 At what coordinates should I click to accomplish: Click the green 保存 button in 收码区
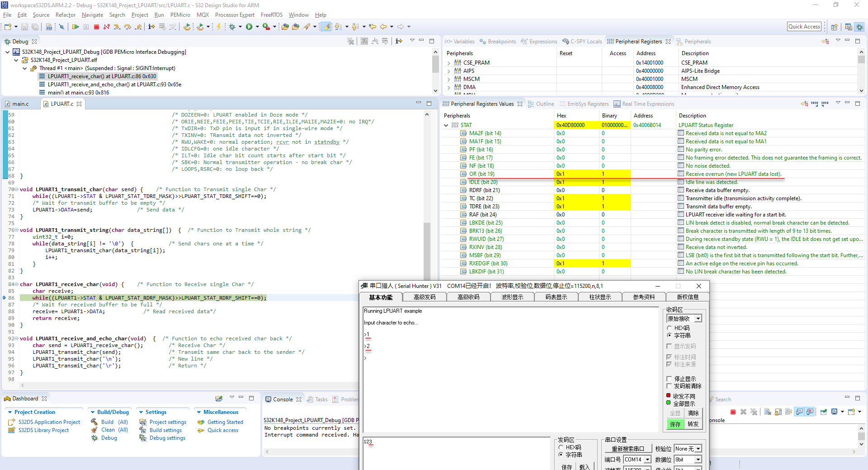(x=675, y=424)
